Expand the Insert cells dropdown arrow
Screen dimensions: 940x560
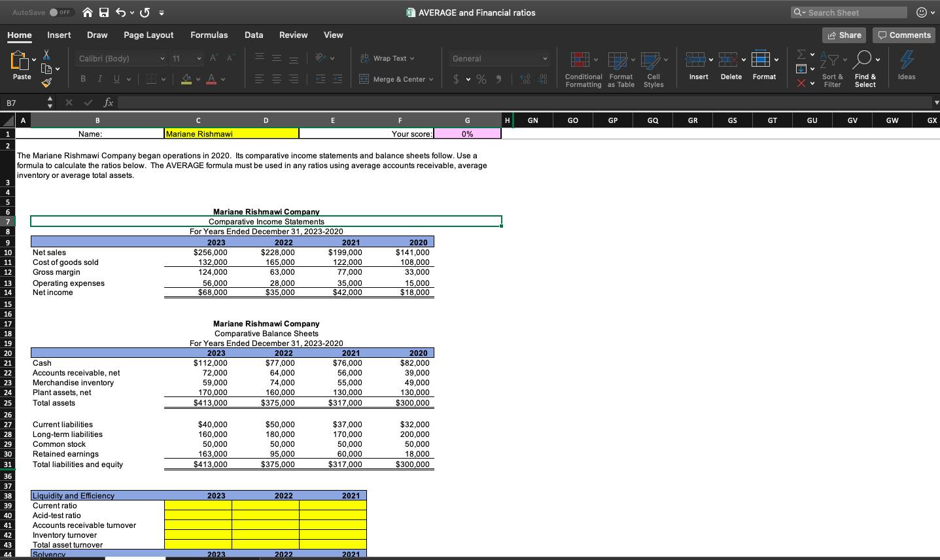point(710,58)
